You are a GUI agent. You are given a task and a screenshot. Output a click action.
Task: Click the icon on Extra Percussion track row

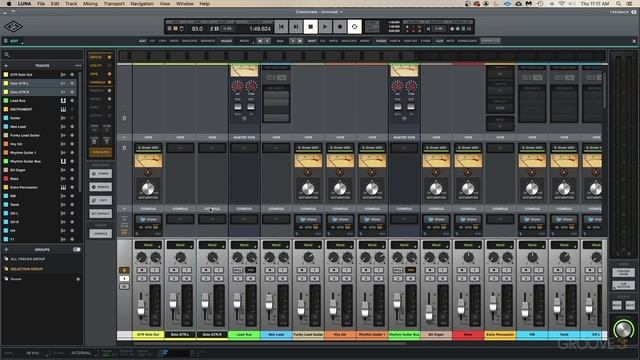pyautogui.click(x=63, y=187)
